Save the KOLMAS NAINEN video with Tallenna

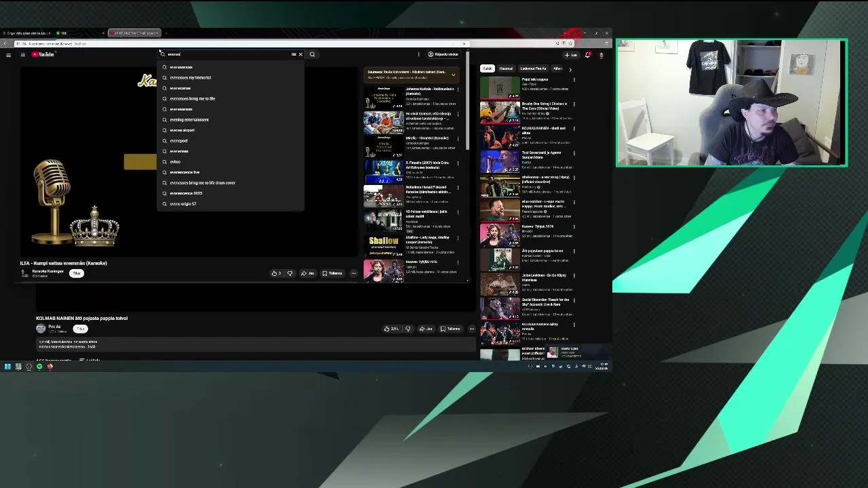click(x=450, y=329)
